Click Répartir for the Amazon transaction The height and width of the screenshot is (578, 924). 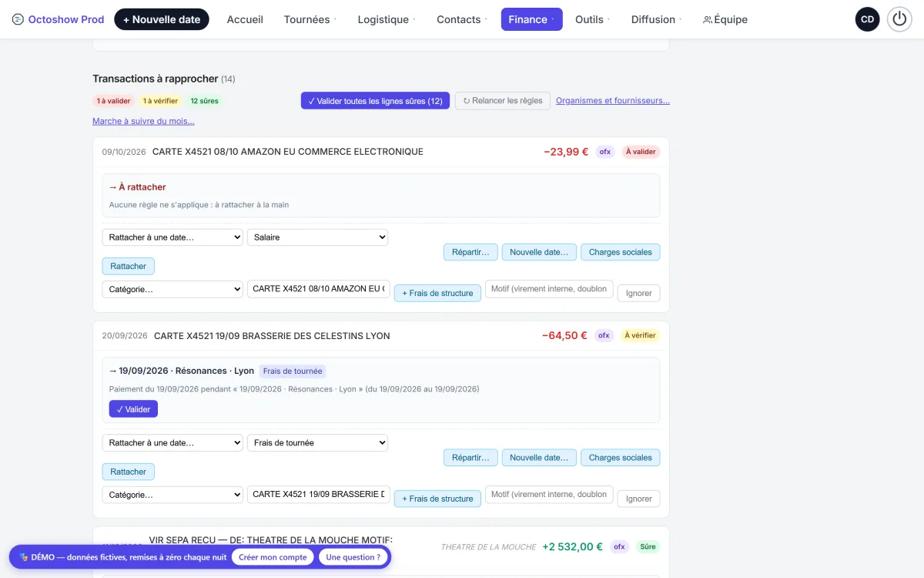470,252
